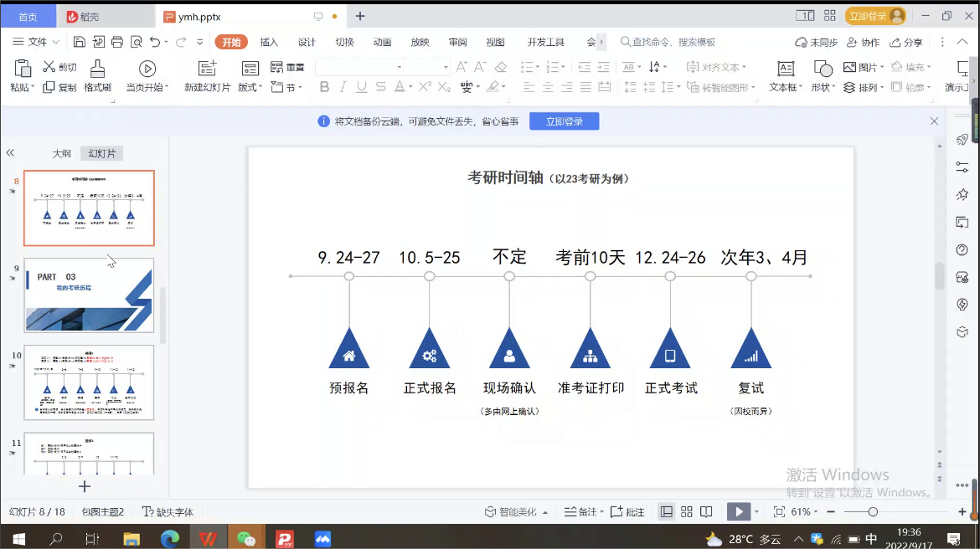Viewport: 980px width, 549px height.
Task: Insert a Text Box (文本框)
Action: pyautogui.click(x=785, y=69)
